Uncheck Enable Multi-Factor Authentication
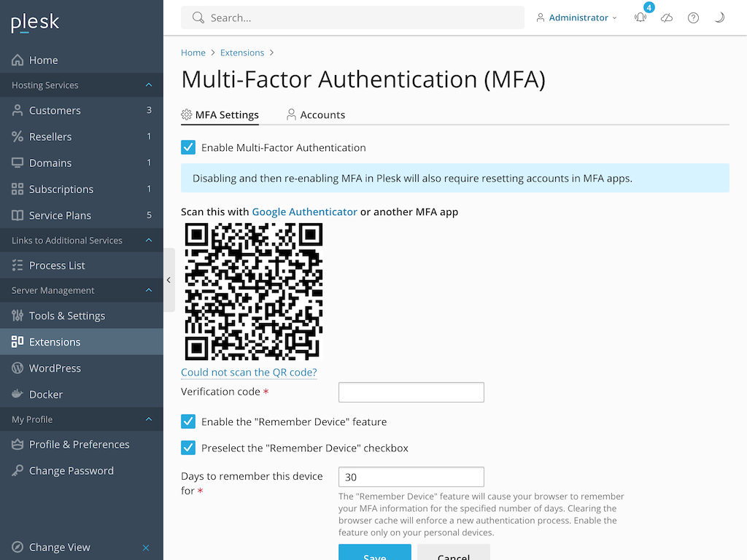747x560 pixels. point(188,147)
